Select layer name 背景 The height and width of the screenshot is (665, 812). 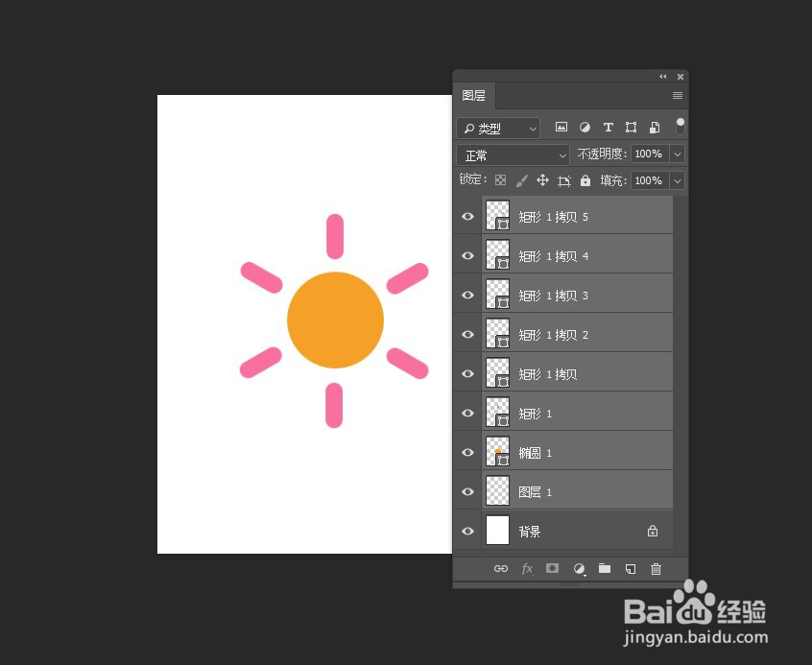point(529,532)
